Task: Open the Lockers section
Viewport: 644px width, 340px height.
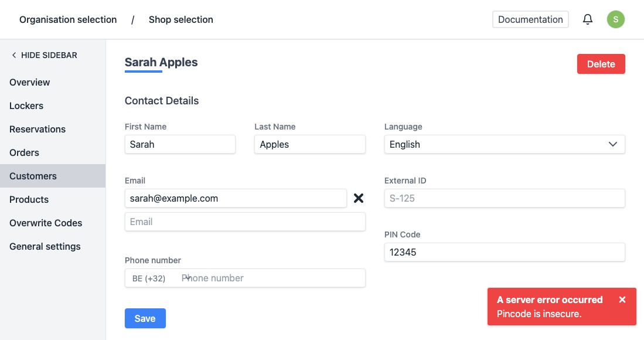Action: coord(26,106)
